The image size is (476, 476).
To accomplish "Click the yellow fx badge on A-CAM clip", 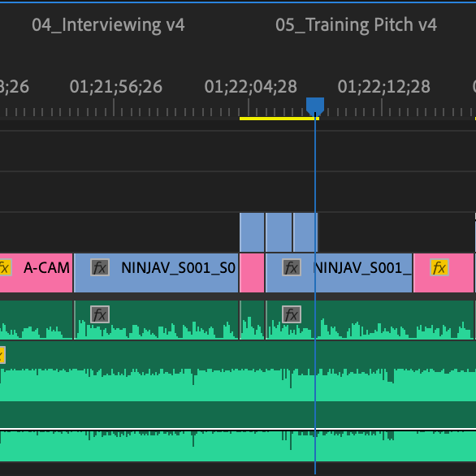I will tap(5, 267).
